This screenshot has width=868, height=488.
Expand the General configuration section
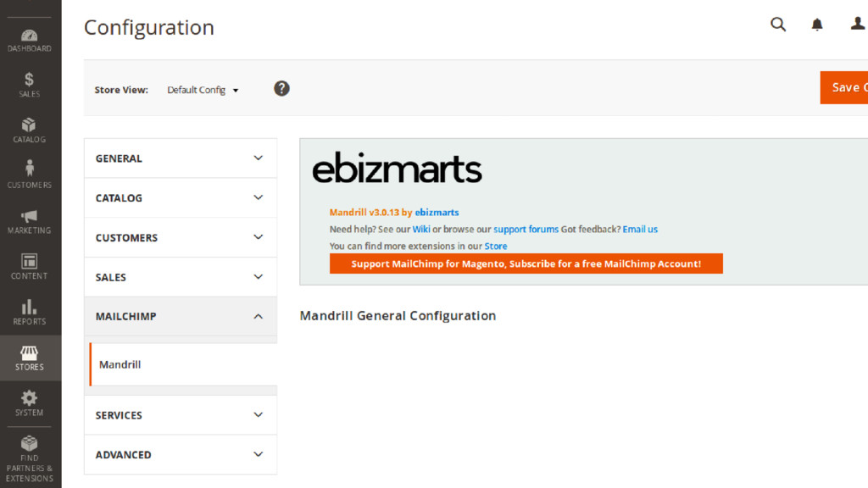tap(181, 158)
